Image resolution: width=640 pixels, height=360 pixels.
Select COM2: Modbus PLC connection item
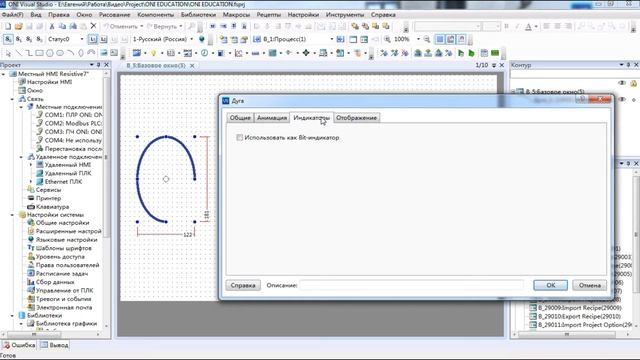pyautogui.click(x=73, y=123)
